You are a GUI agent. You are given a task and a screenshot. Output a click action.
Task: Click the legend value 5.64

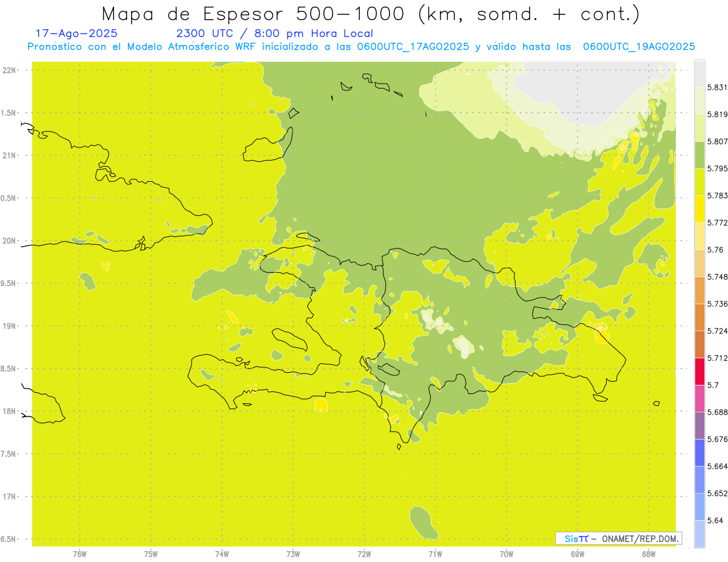tap(715, 520)
